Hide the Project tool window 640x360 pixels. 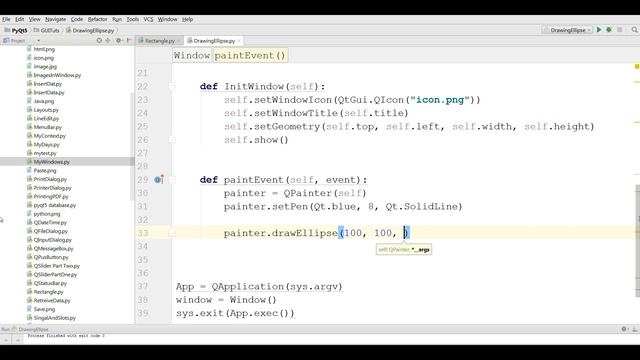(x=129, y=40)
